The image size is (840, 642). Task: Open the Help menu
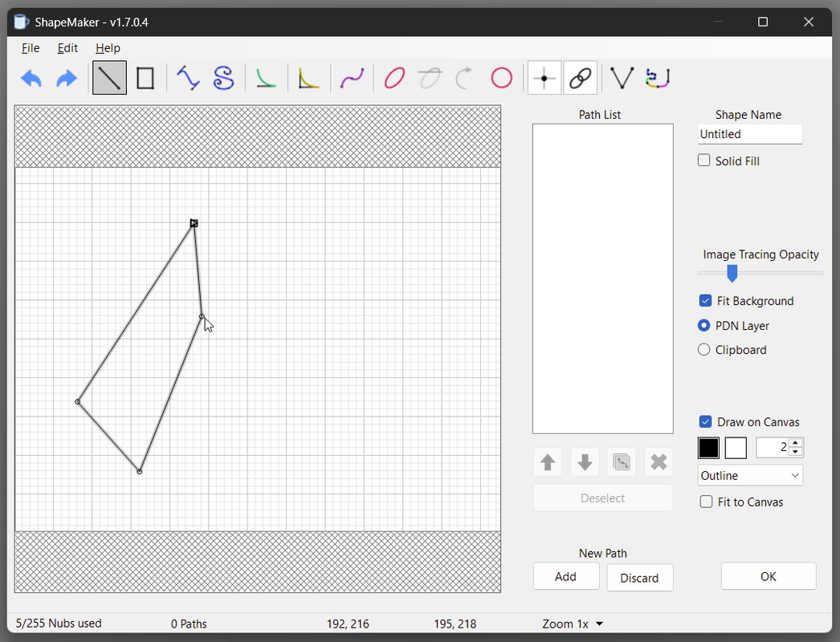click(108, 48)
